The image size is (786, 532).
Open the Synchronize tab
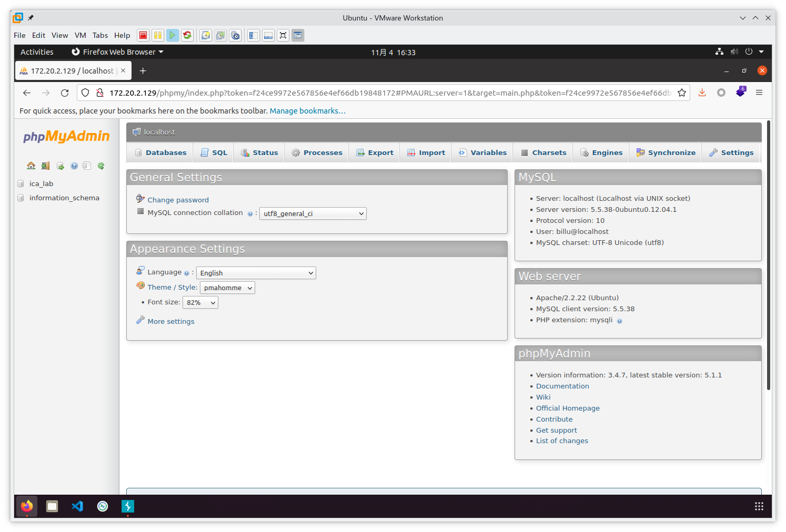click(666, 152)
